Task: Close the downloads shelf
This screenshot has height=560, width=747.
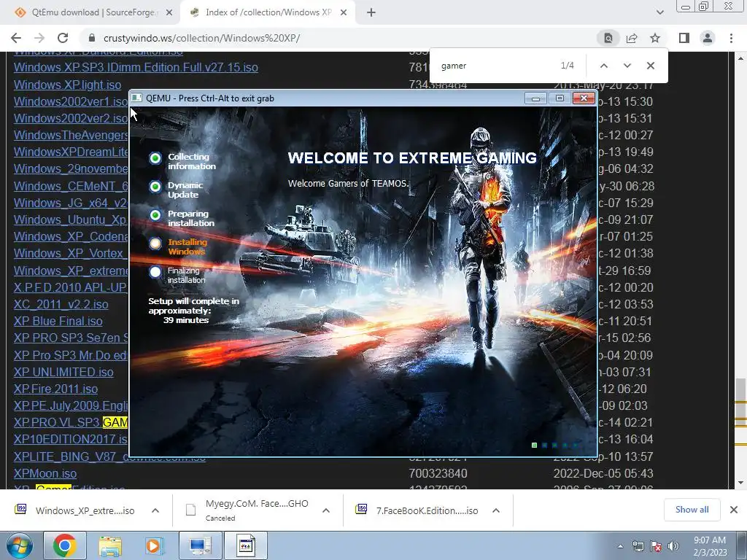Action: coord(734,510)
